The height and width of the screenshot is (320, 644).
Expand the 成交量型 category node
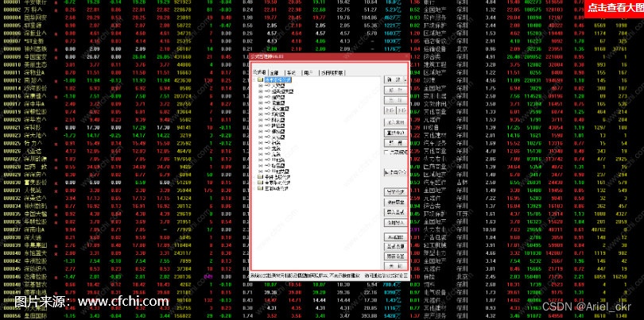tap(261, 109)
